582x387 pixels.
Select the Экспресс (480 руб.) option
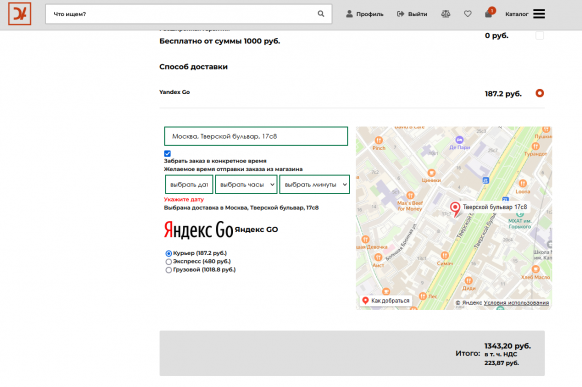(x=169, y=262)
